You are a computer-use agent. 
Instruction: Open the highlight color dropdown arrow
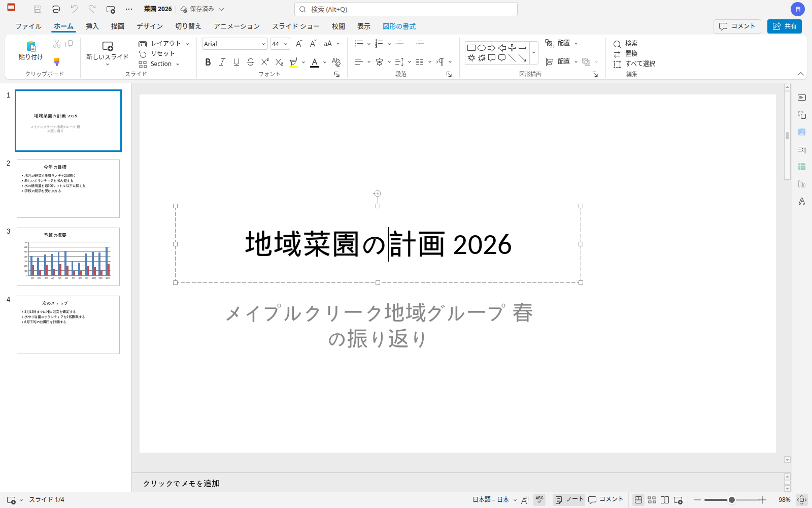(x=303, y=62)
